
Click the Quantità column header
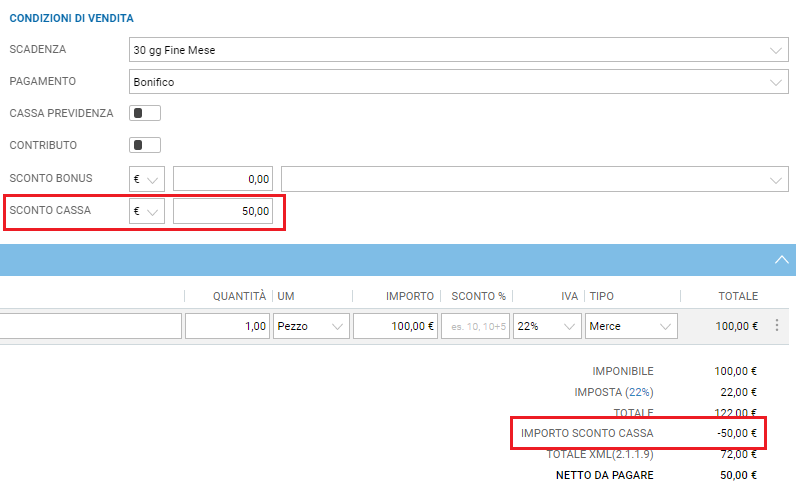[x=239, y=296]
